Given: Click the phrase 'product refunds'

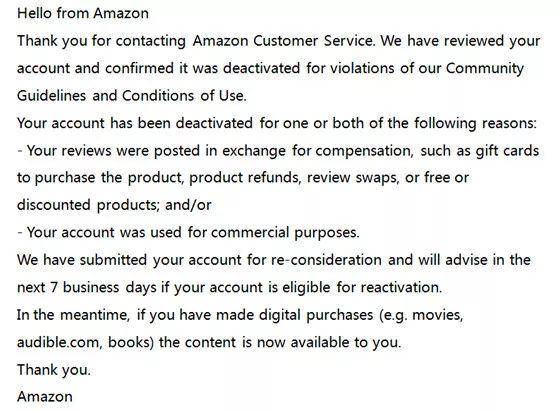Looking at the screenshot, I should (x=244, y=177).
